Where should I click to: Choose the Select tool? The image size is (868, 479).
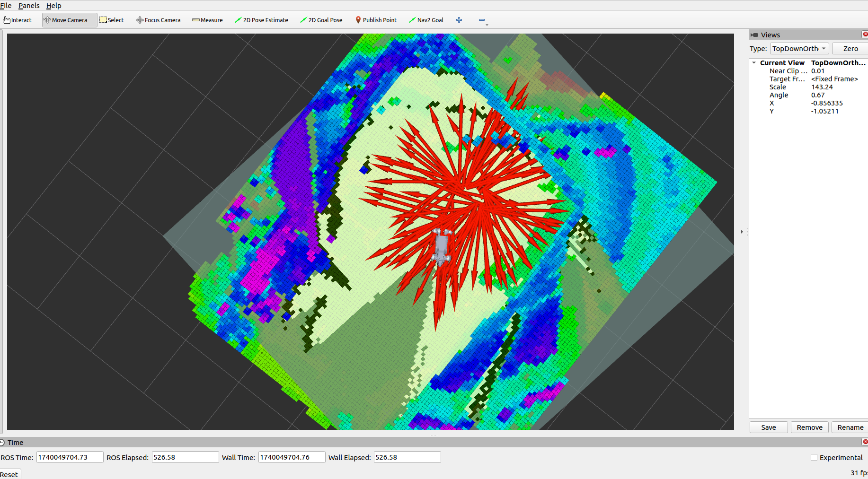(x=112, y=20)
